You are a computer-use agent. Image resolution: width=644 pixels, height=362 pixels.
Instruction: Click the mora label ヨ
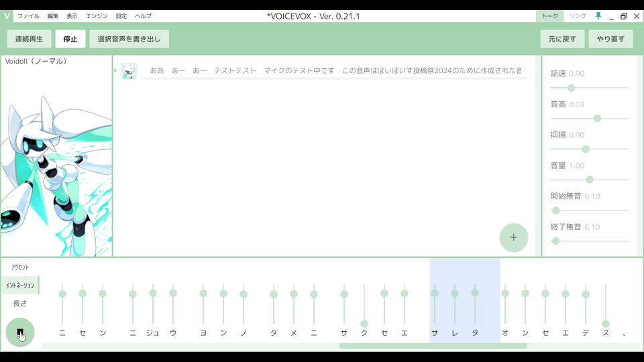pyautogui.click(x=203, y=333)
